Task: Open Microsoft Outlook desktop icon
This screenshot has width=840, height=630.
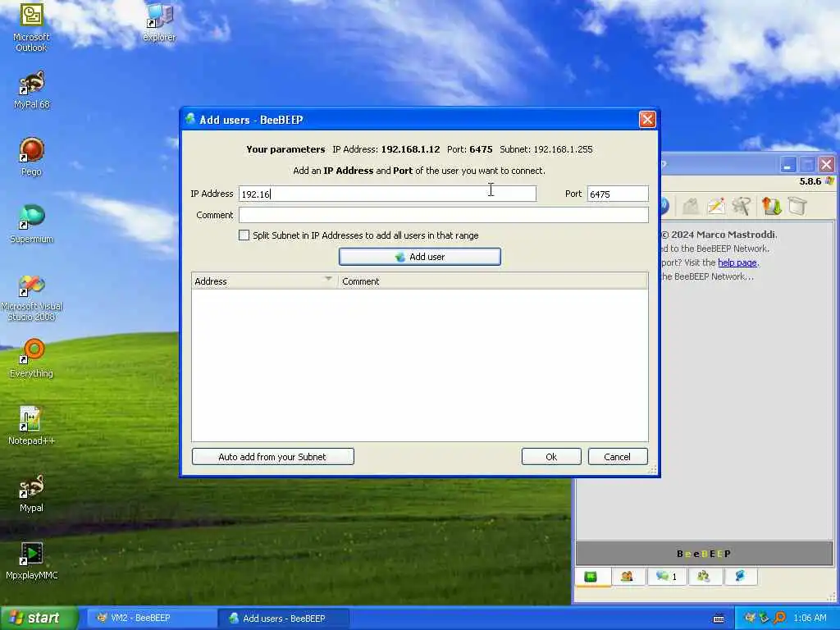Action: 31,27
